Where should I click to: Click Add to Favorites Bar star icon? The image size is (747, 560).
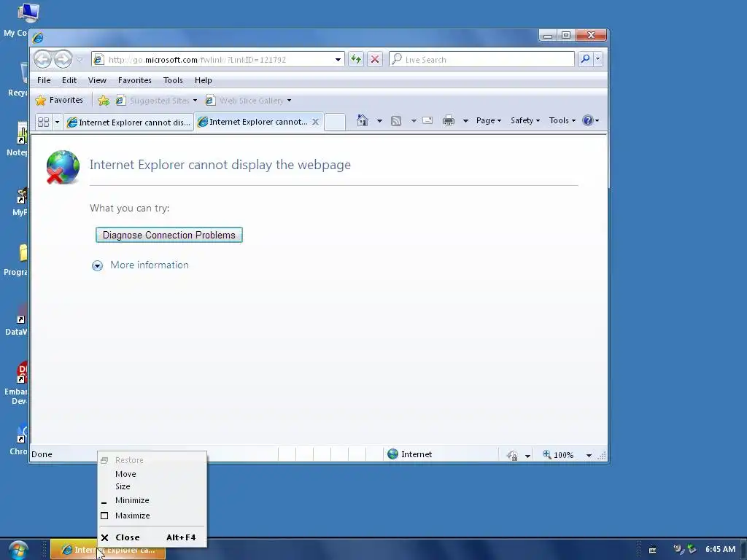point(104,101)
